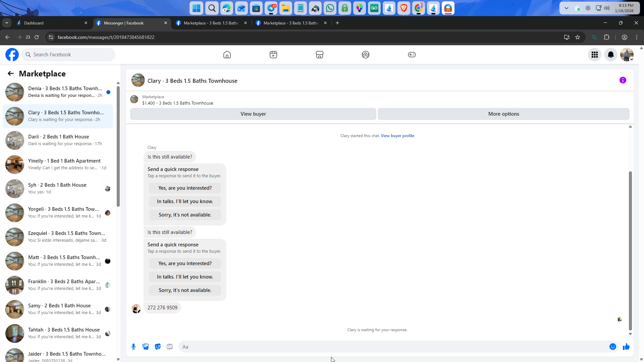Open Facebook notifications bell
The image size is (644, 362).
point(610,55)
